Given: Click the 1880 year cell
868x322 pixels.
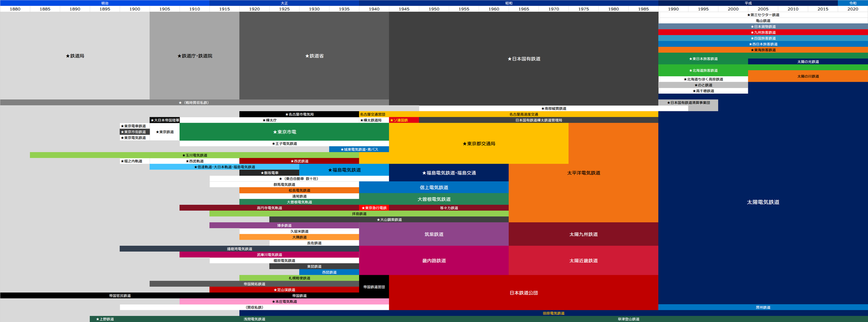Looking at the screenshot, I should [15, 9].
